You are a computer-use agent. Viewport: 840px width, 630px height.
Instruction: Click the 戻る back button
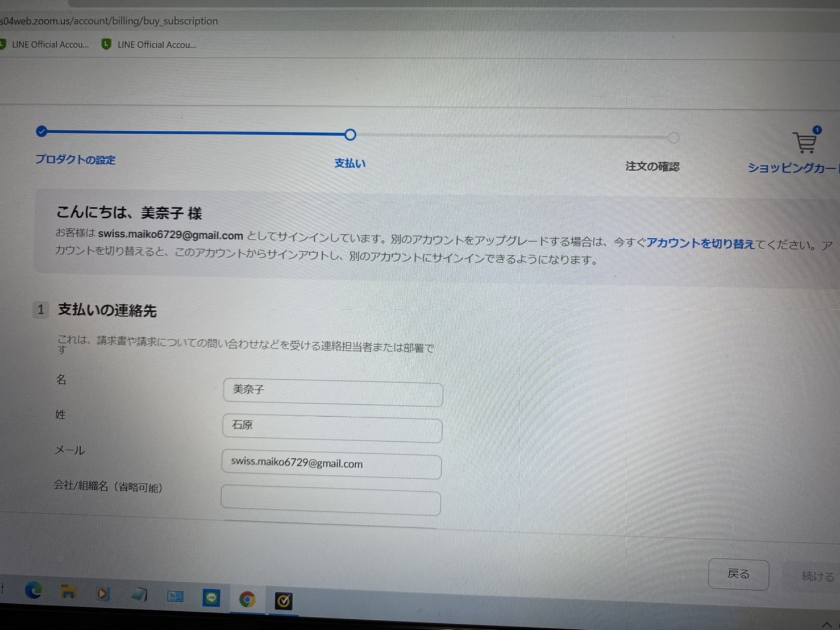739,574
